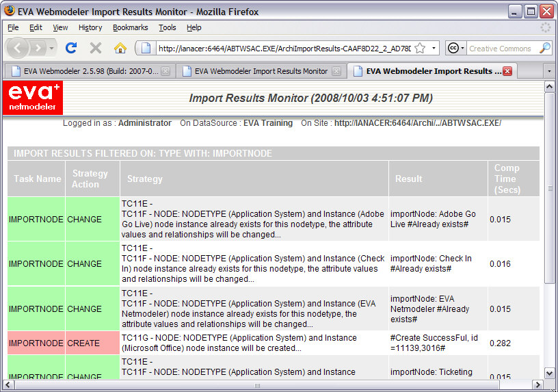Image resolution: width=558 pixels, height=392 pixels.
Task: Expand the URL bar history dropdown
Action: tap(434, 48)
